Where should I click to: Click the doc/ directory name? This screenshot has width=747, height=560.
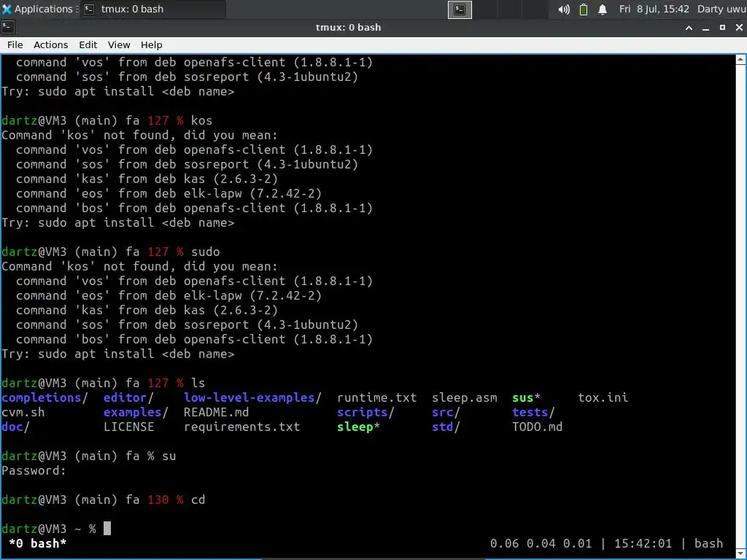(16, 427)
